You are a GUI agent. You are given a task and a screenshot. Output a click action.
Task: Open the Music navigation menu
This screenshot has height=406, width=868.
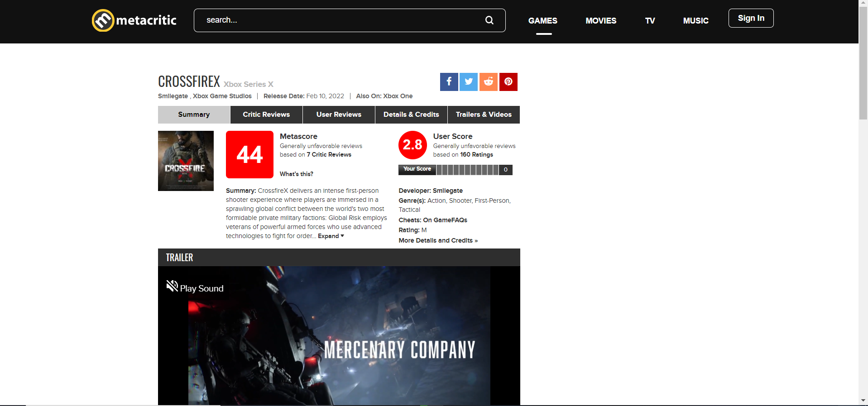point(696,21)
